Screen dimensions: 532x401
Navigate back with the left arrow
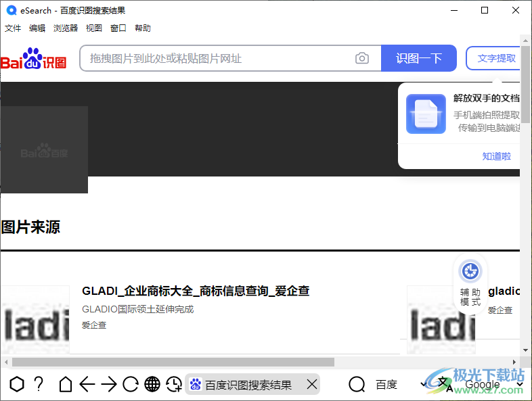87,384
